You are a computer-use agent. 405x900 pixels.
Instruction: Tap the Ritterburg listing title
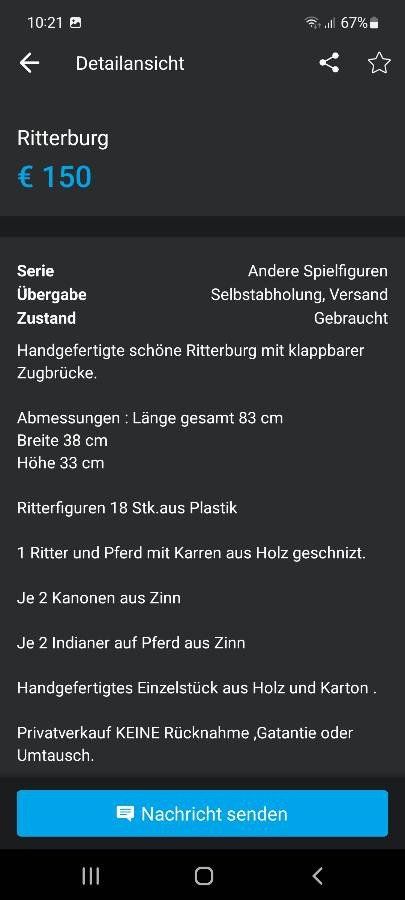pyautogui.click(x=63, y=138)
